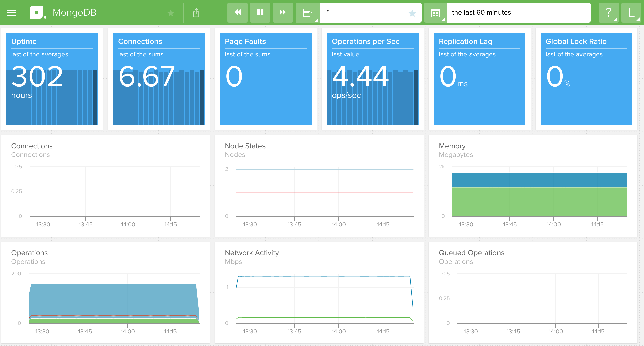Image resolution: width=644 pixels, height=346 pixels.
Task: Open the share dashboard icon
Action: click(x=196, y=13)
